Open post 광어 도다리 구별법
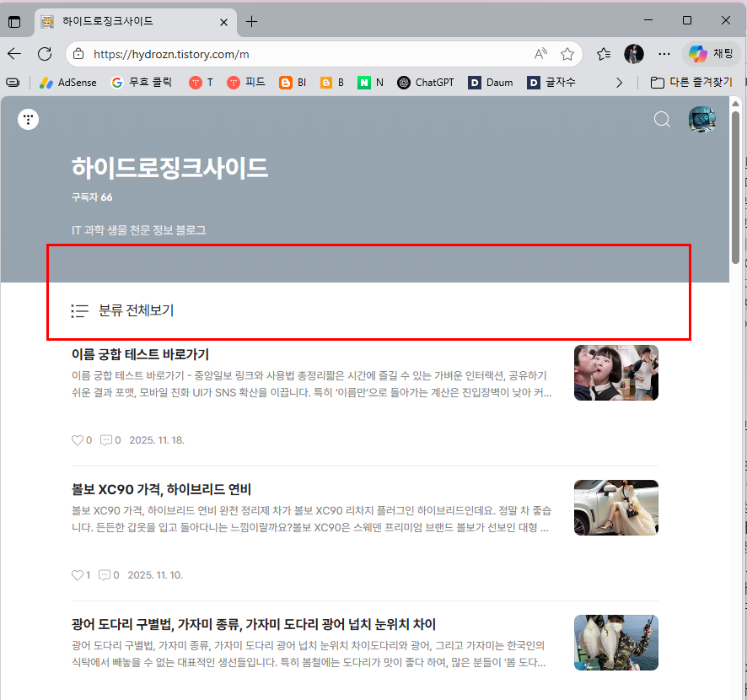The height and width of the screenshot is (700, 747). coord(254,624)
